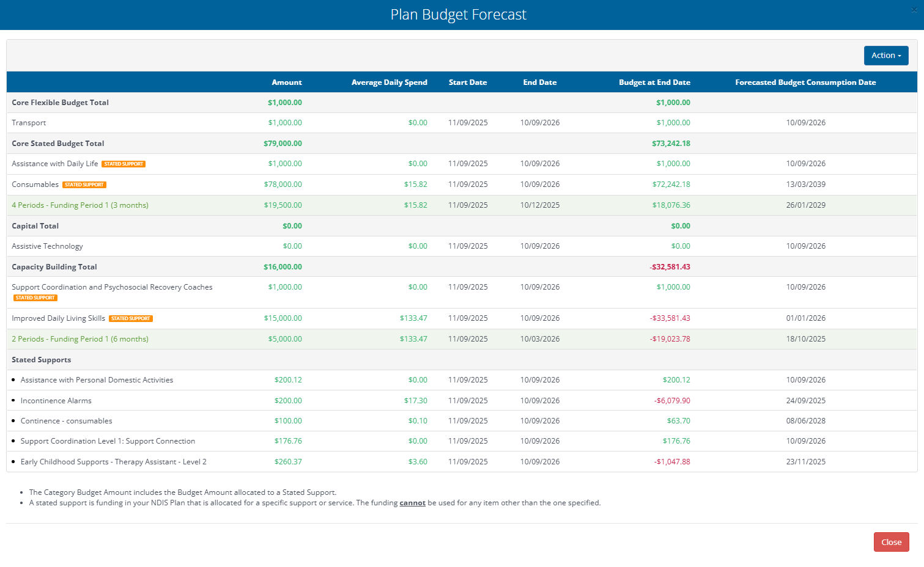Click the red Close button
Viewport: 924px width, 567px height.
pyautogui.click(x=891, y=542)
